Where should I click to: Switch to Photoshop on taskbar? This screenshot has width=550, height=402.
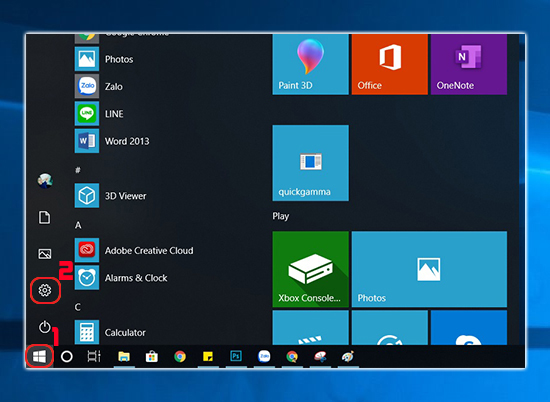236,357
